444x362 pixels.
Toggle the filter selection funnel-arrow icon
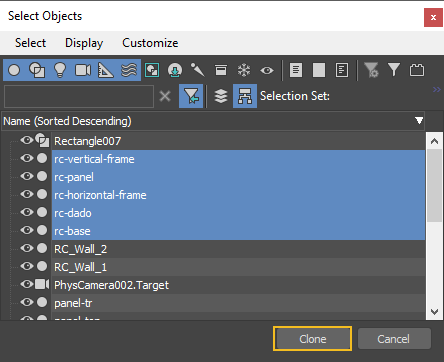(191, 96)
